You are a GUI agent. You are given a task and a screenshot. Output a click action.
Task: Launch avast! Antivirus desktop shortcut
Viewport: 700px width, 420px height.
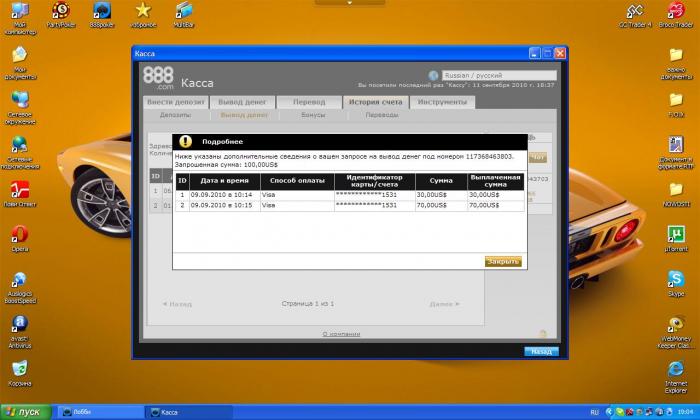click(20, 332)
